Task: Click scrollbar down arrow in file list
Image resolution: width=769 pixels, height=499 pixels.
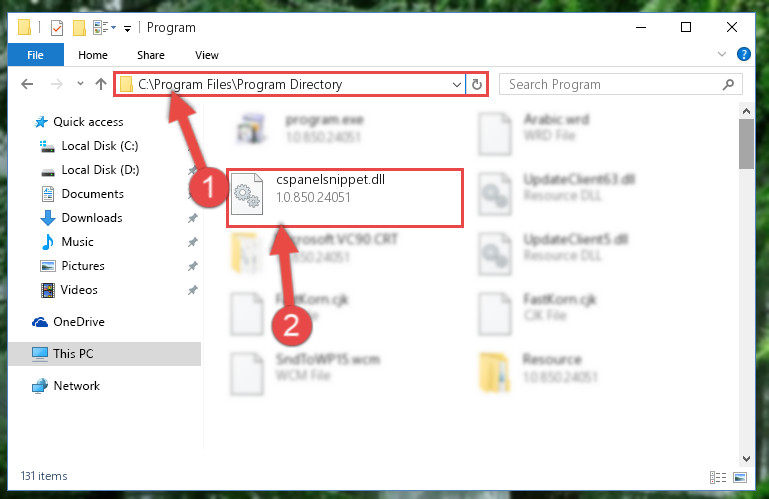Action: 746,459
